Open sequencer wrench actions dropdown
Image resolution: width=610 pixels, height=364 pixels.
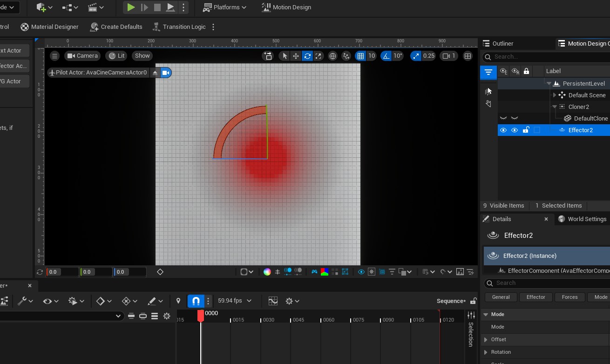[x=25, y=301]
